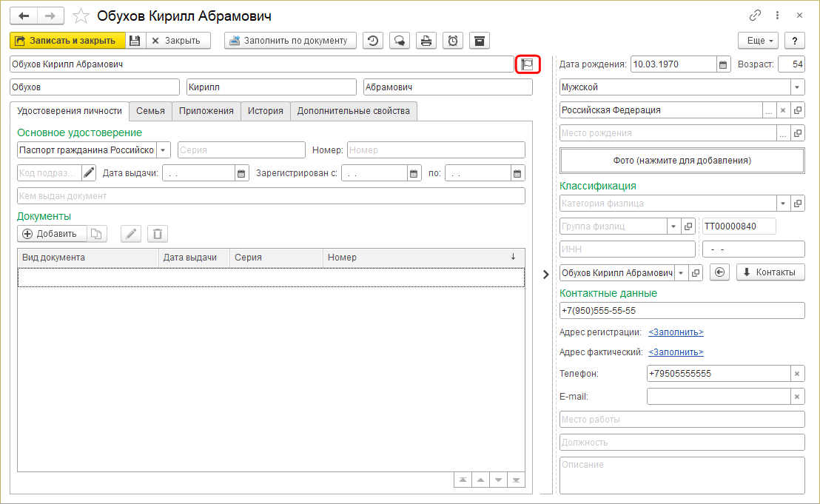Open the Пол (Мужской) dropdown

[x=797, y=87]
